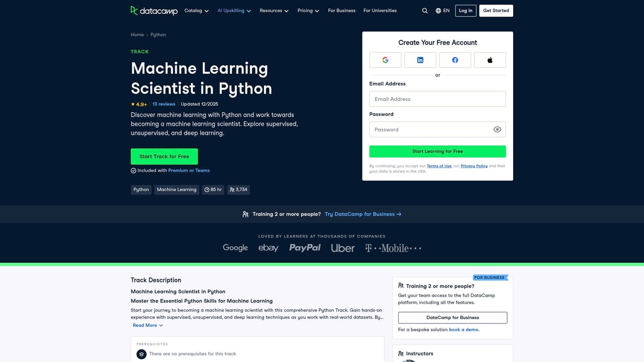The width and height of the screenshot is (644, 362).
Task: Open For Universities nav item
Action: [x=380, y=11]
